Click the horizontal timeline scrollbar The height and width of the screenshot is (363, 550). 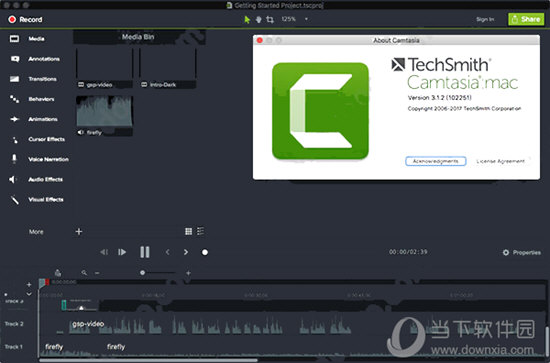pyautogui.click(x=148, y=360)
